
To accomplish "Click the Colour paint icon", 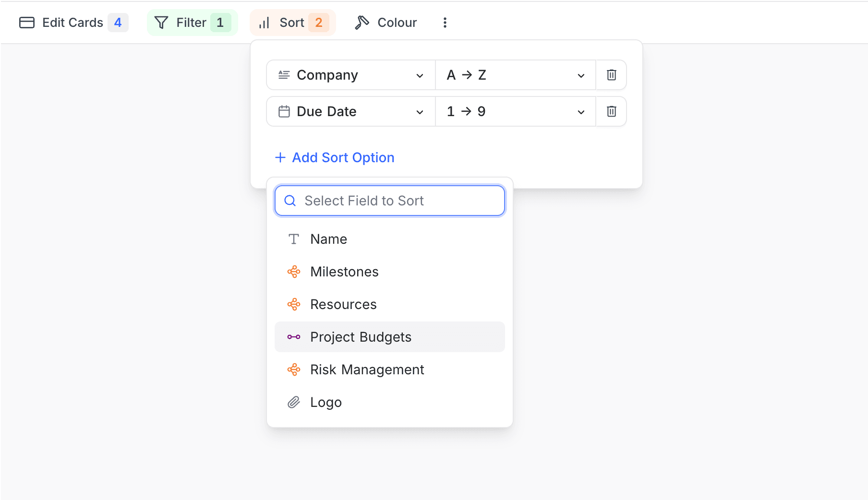I will pos(362,23).
